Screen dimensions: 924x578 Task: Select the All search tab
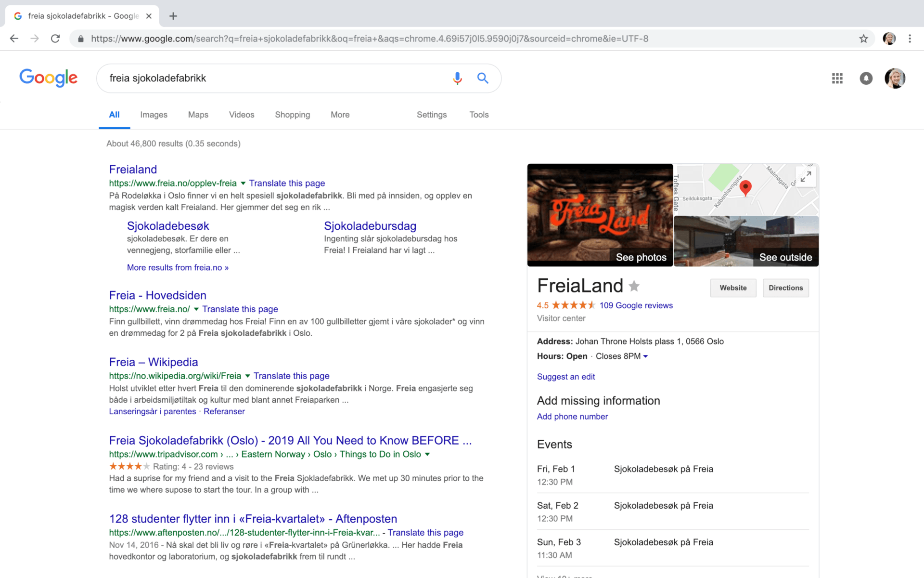pyautogui.click(x=114, y=115)
